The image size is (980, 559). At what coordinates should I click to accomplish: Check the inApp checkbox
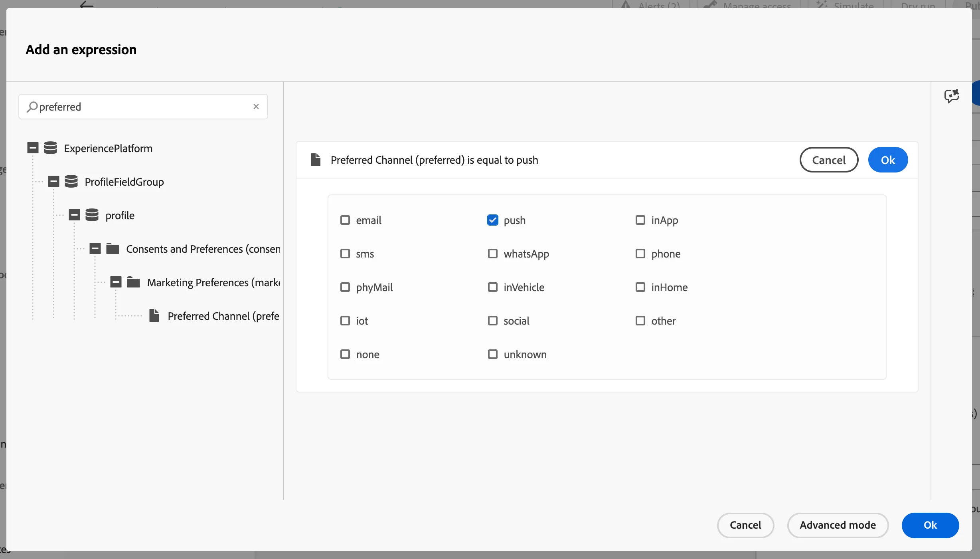[640, 220]
